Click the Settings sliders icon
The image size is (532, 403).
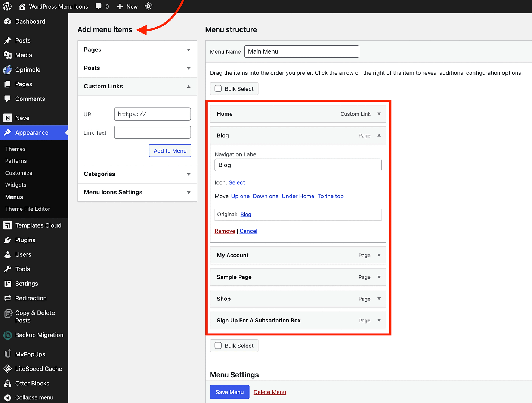tap(7, 284)
